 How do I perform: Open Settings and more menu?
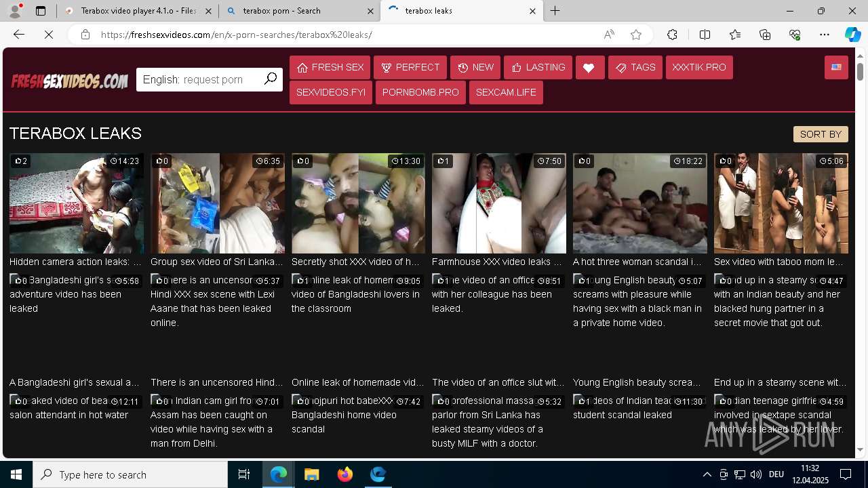[x=825, y=35]
